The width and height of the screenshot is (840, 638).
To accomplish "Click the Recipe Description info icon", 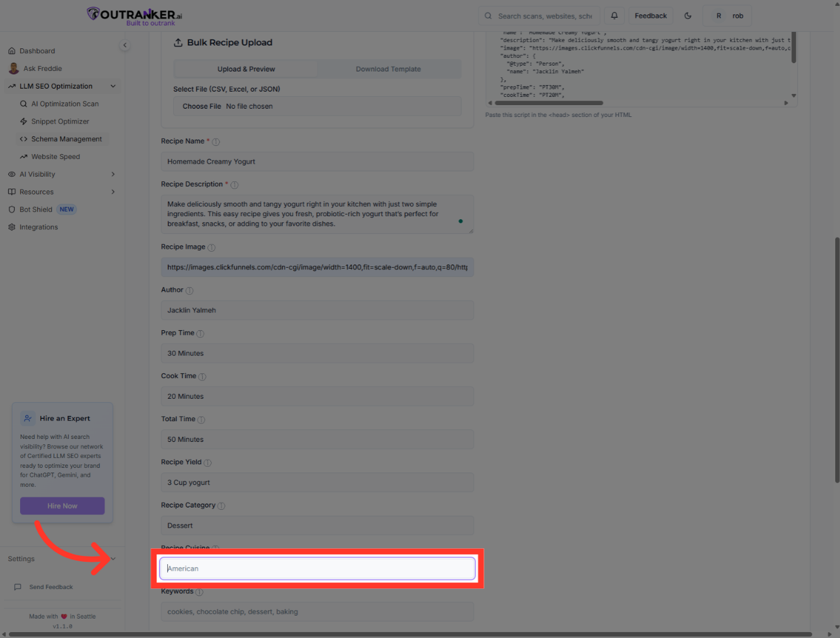I will click(235, 185).
